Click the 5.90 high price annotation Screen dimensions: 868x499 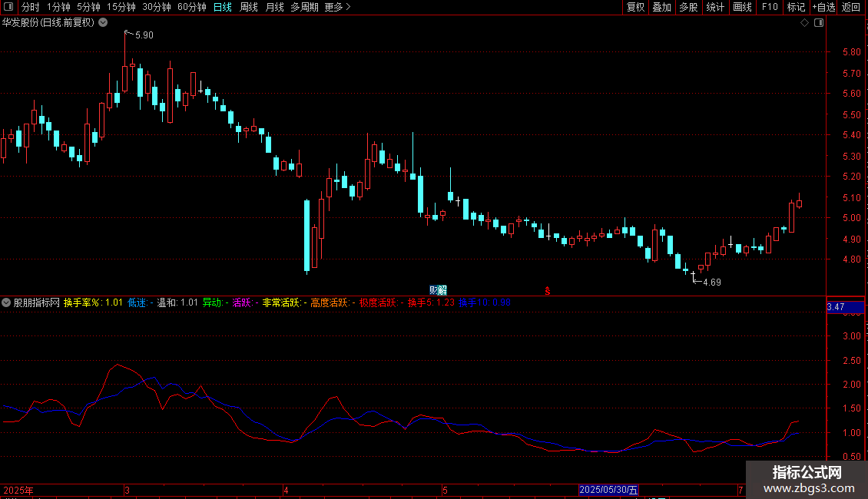click(144, 35)
